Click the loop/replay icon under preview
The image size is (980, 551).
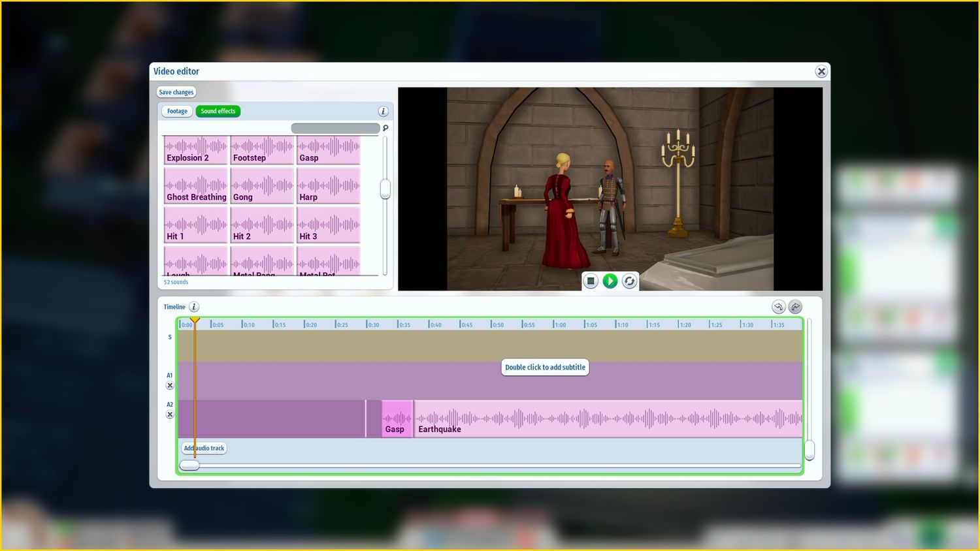[x=629, y=281]
